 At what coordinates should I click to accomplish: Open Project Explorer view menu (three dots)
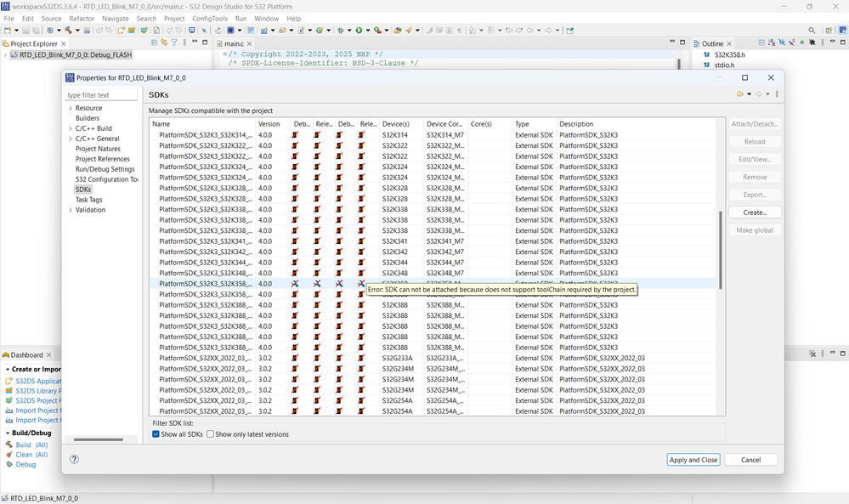(184, 42)
